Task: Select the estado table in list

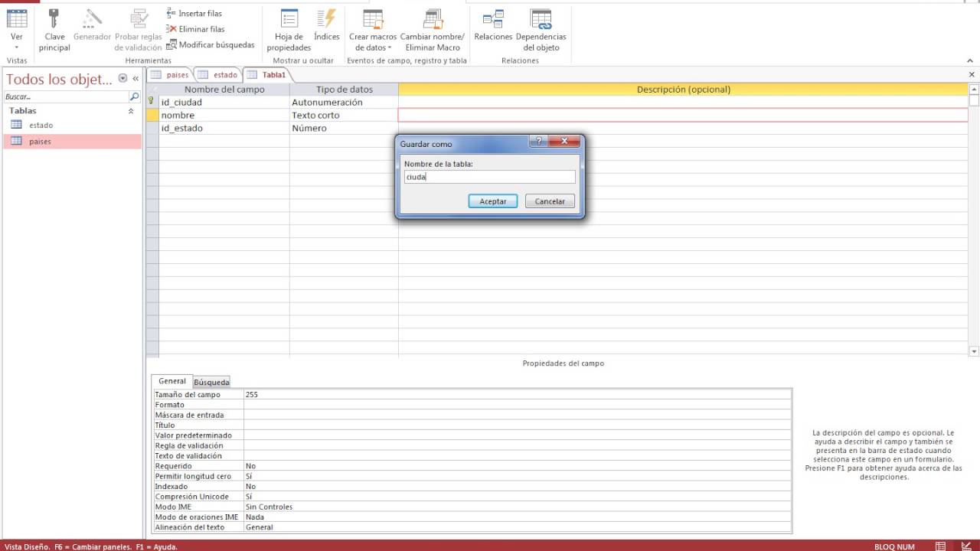Action: (72, 125)
